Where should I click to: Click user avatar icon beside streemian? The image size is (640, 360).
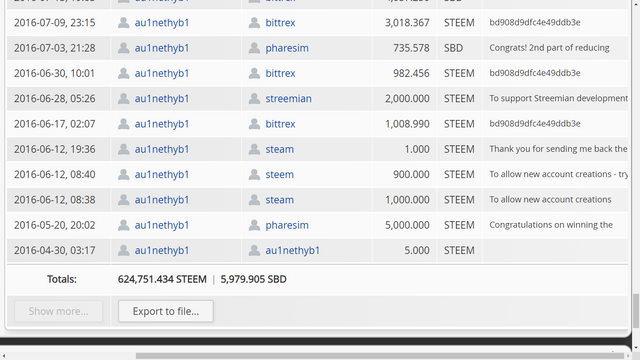(254, 99)
